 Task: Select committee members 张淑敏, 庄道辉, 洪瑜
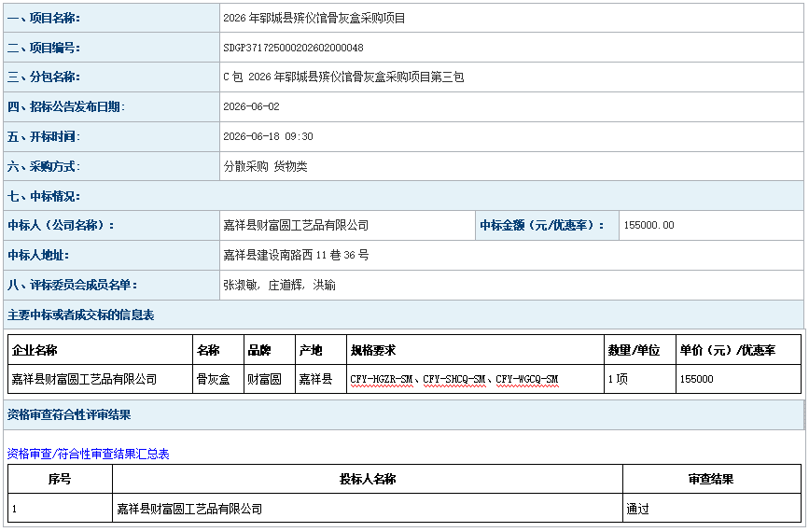click(x=279, y=285)
